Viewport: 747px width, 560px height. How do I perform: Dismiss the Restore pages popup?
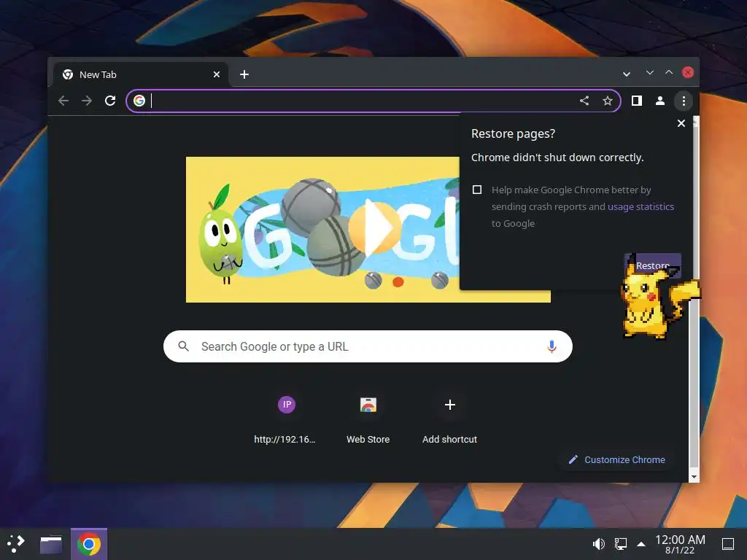pyautogui.click(x=681, y=123)
